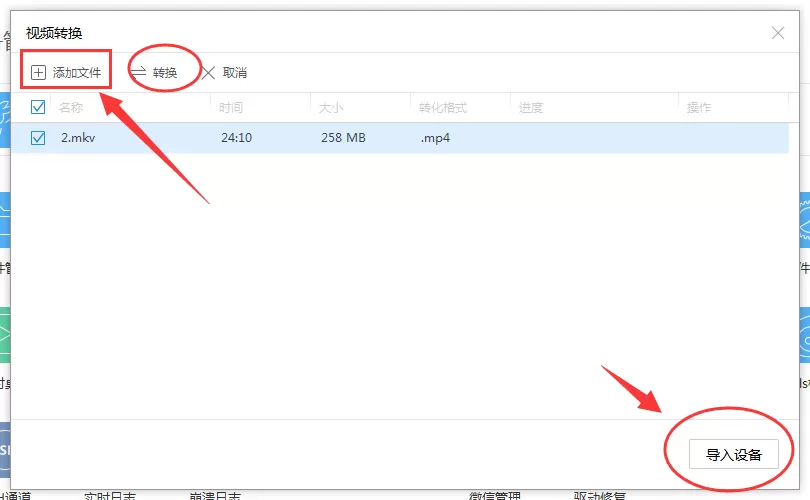This screenshot has height=500, width=810.
Task: Cancel using the 取消 label
Action: click(x=235, y=73)
